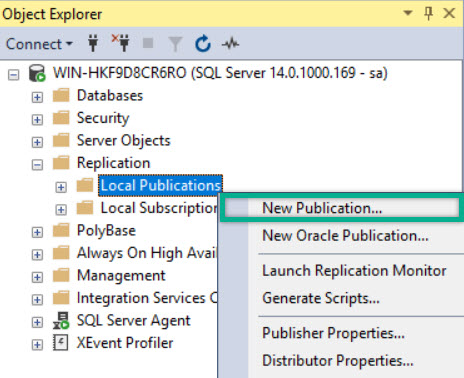The width and height of the screenshot is (464, 378).
Task: Select the PolyBase tree label
Action: coord(106,231)
